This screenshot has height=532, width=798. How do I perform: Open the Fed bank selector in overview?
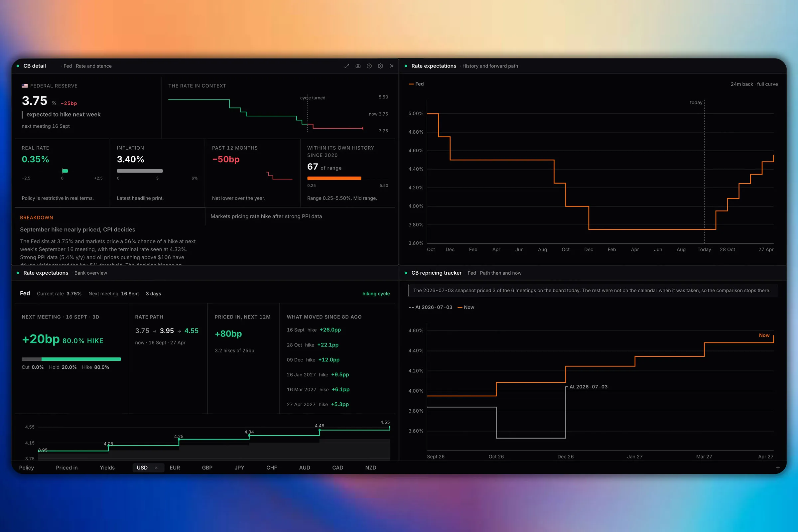pyautogui.click(x=25, y=294)
